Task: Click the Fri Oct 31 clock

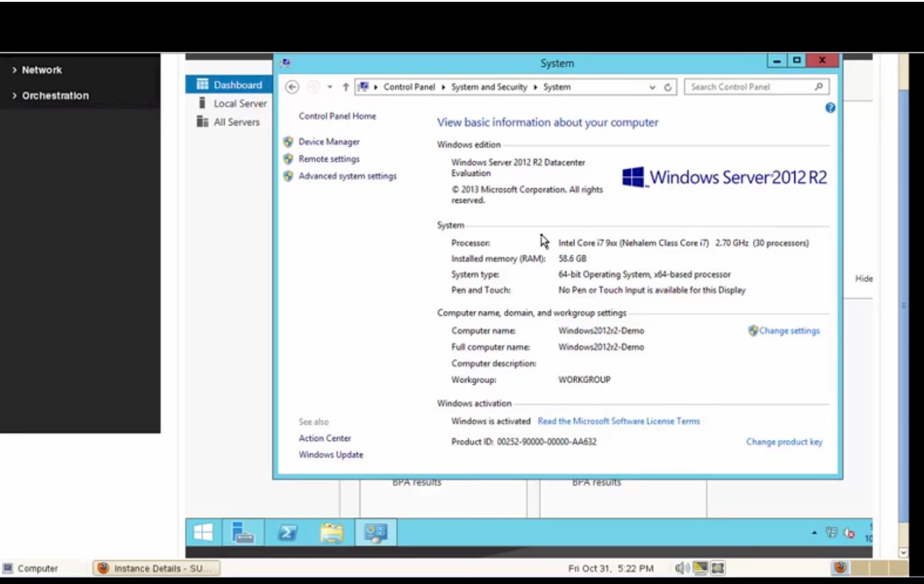Action: (610, 568)
